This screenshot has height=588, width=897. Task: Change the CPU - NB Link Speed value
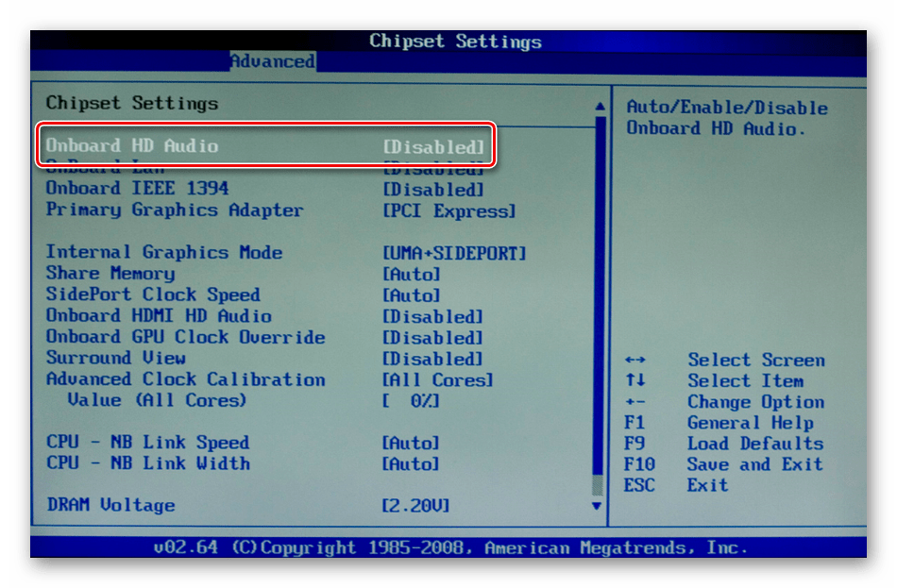pos(411,444)
